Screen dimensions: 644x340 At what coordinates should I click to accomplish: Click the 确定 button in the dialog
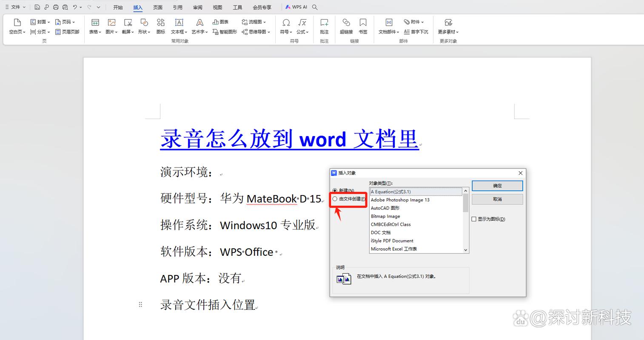point(497,186)
